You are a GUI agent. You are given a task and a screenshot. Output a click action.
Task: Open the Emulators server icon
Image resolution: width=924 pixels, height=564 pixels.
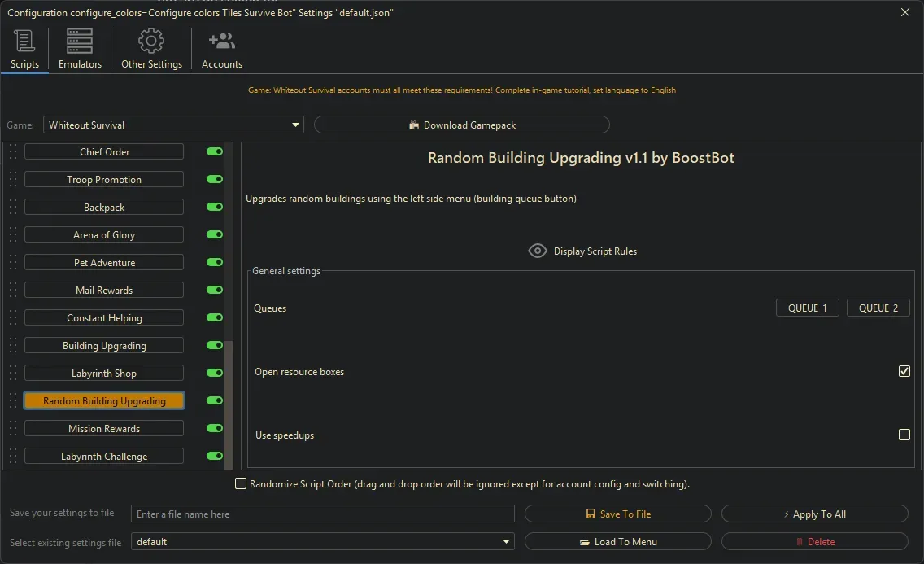coord(80,41)
